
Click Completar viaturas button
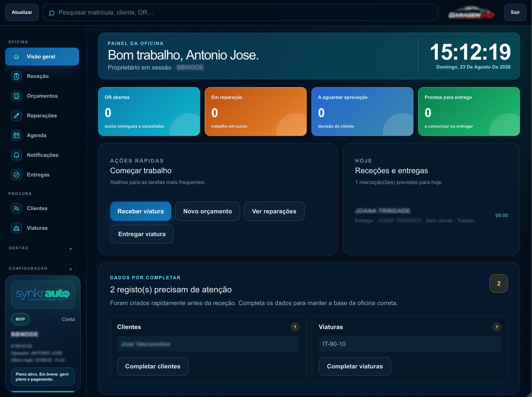point(355,366)
